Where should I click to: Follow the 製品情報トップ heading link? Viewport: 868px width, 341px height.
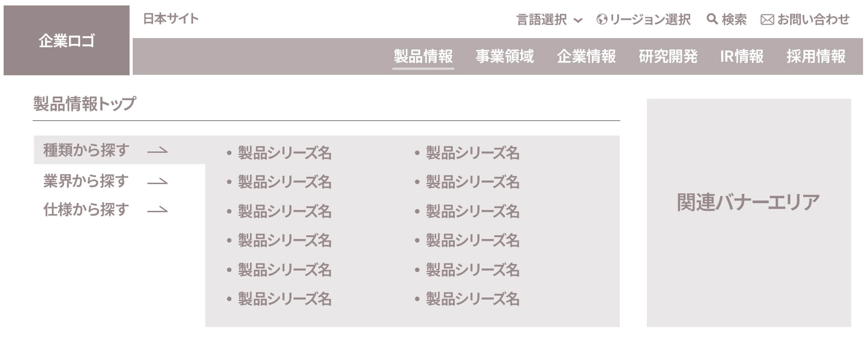[84, 104]
